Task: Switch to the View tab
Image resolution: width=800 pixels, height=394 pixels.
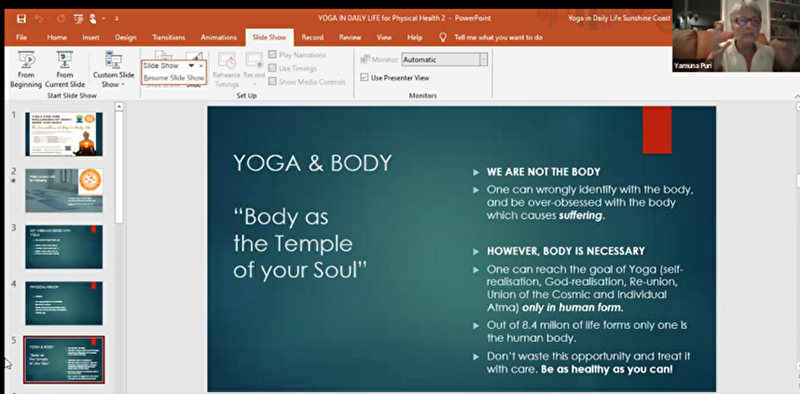Action: pyautogui.click(x=384, y=37)
